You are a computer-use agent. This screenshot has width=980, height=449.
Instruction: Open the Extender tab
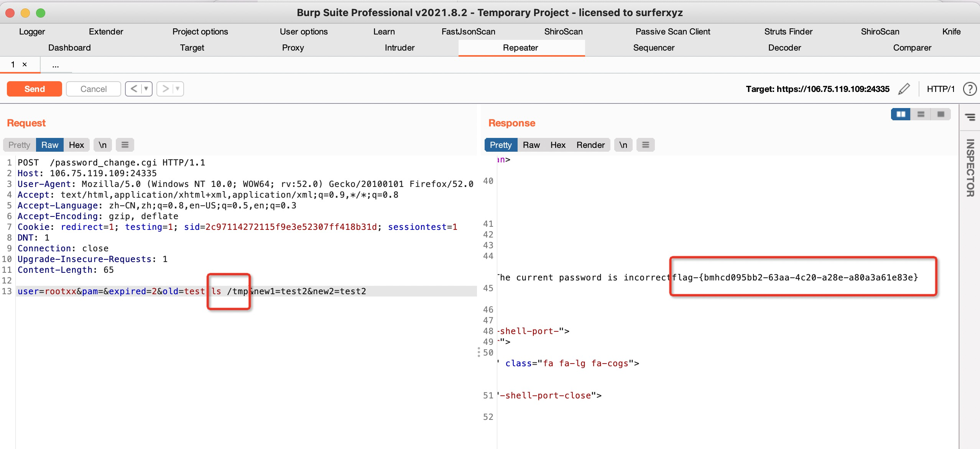click(x=106, y=32)
